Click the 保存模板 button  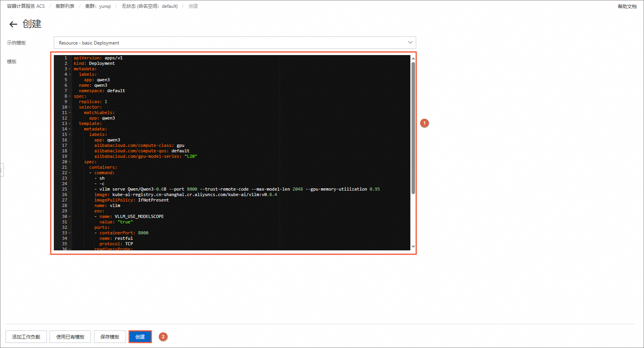click(110, 337)
